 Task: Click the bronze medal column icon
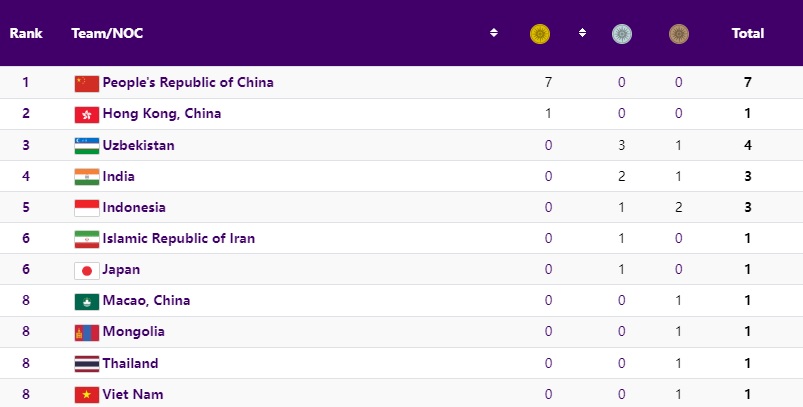679,34
